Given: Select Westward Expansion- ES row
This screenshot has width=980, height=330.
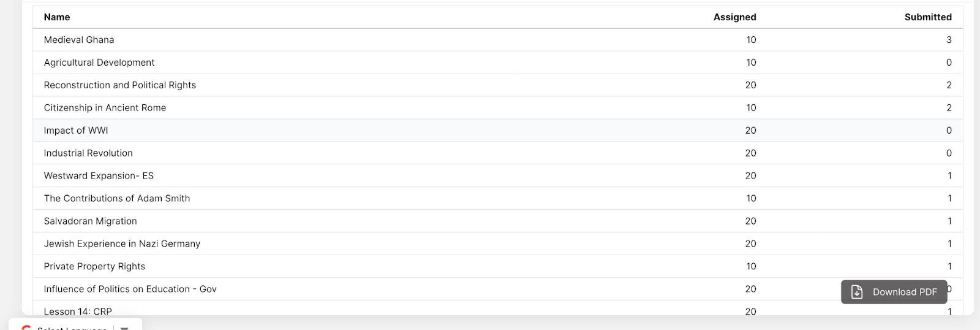Looking at the screenshot, I should coord(99,176).
